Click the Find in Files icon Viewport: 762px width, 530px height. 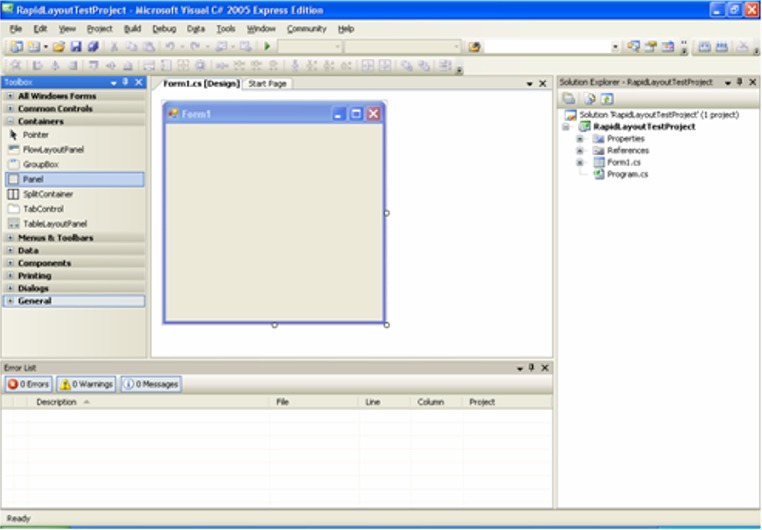coord(474,47)
